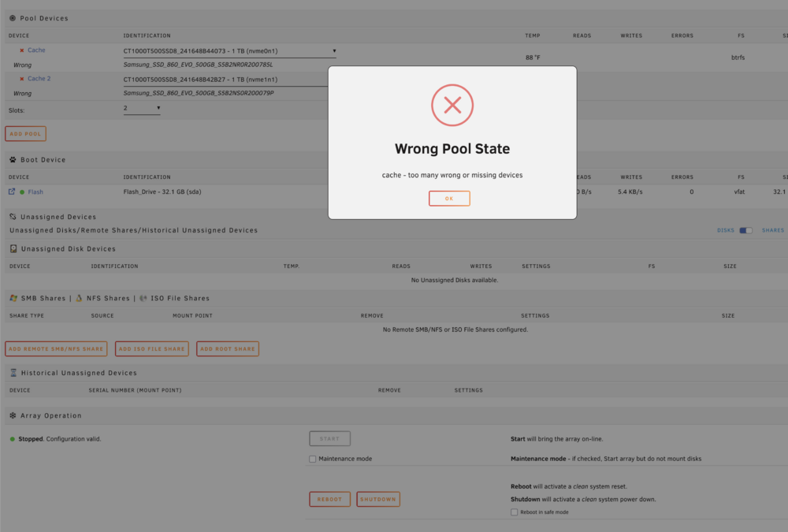This screenshot has height=532, width=788.
Task: Click the Boot Device paw icon
Action: tap(13, 159)
